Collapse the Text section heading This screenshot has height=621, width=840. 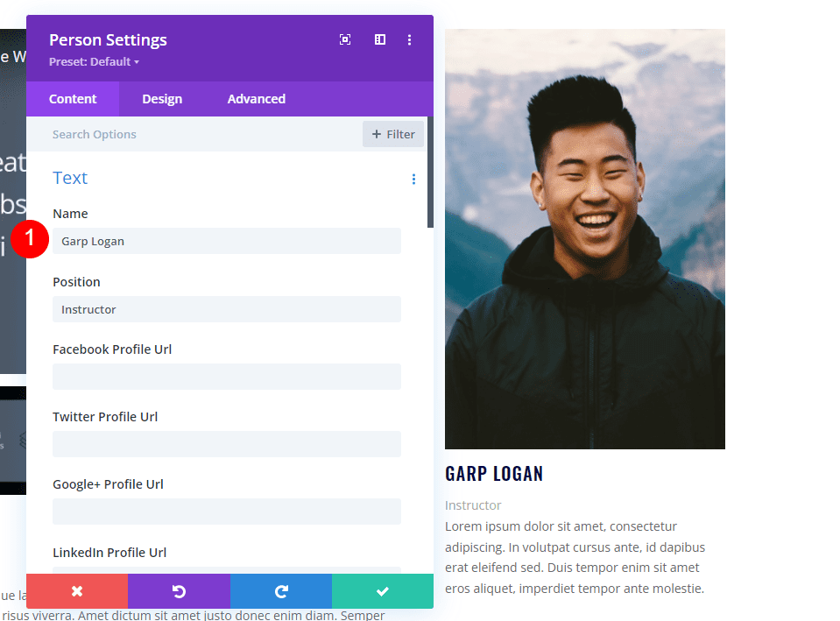tap(70, 178)
